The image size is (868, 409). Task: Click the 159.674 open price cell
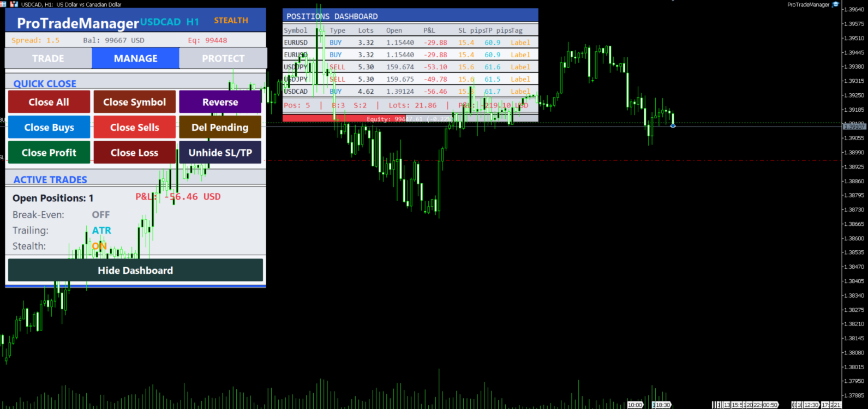pyautogui.click(x=400, y=67)
